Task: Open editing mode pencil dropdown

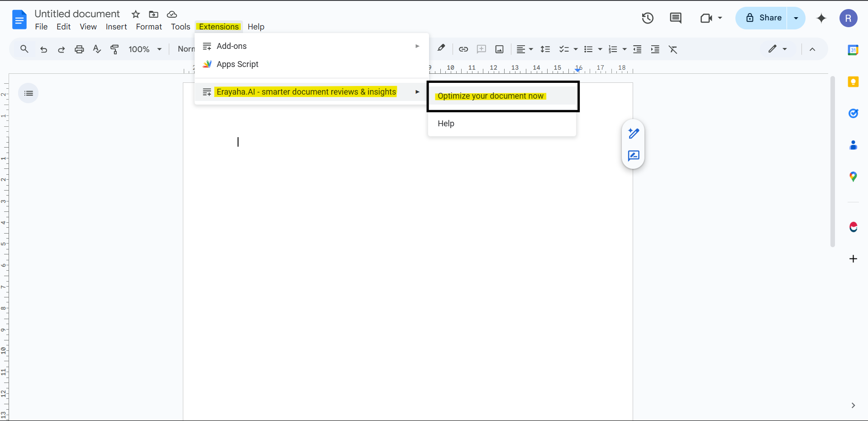Action: click(778, 49)
